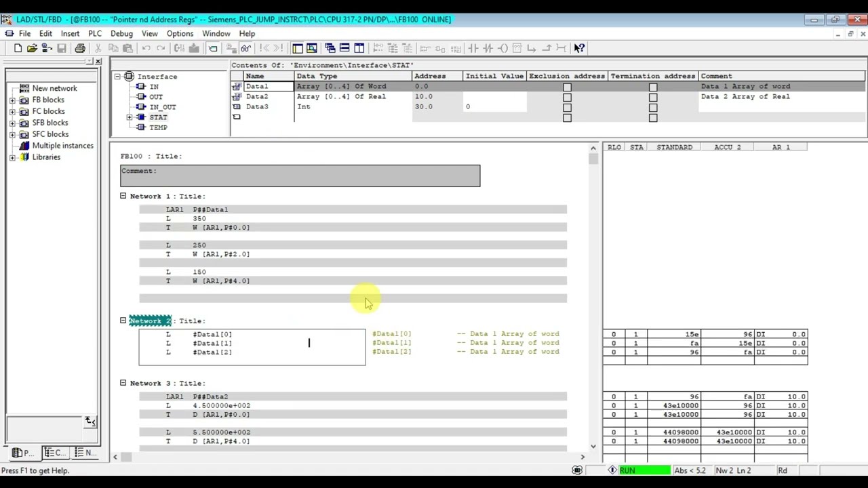Select the IN_OUT interface entry
The height and width of the screenshot is (488, 868).
coord(163,107)
